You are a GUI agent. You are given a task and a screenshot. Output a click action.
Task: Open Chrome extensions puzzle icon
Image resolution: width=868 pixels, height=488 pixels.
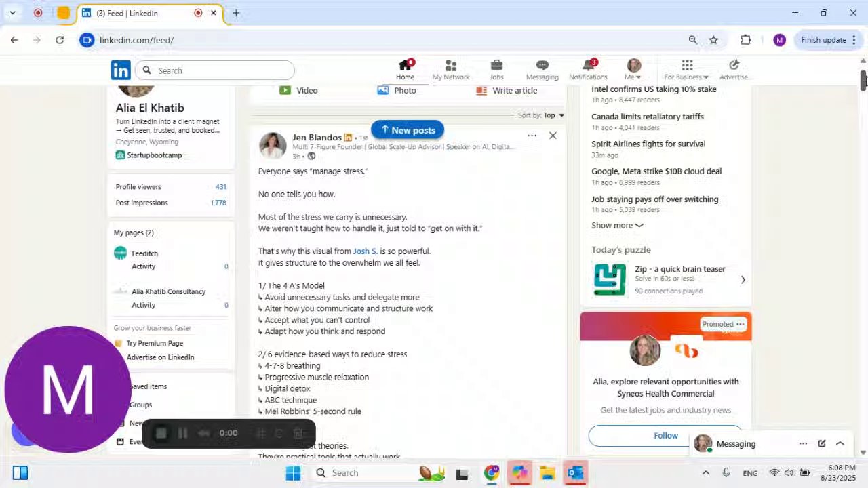point(745,40)
